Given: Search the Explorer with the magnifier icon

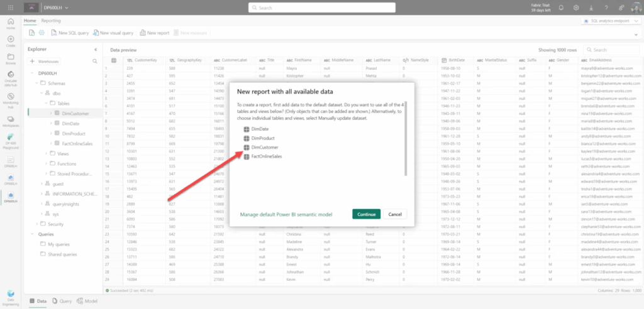Looking at the screenshot, I should pyautogui.click(x=95, y=61).
